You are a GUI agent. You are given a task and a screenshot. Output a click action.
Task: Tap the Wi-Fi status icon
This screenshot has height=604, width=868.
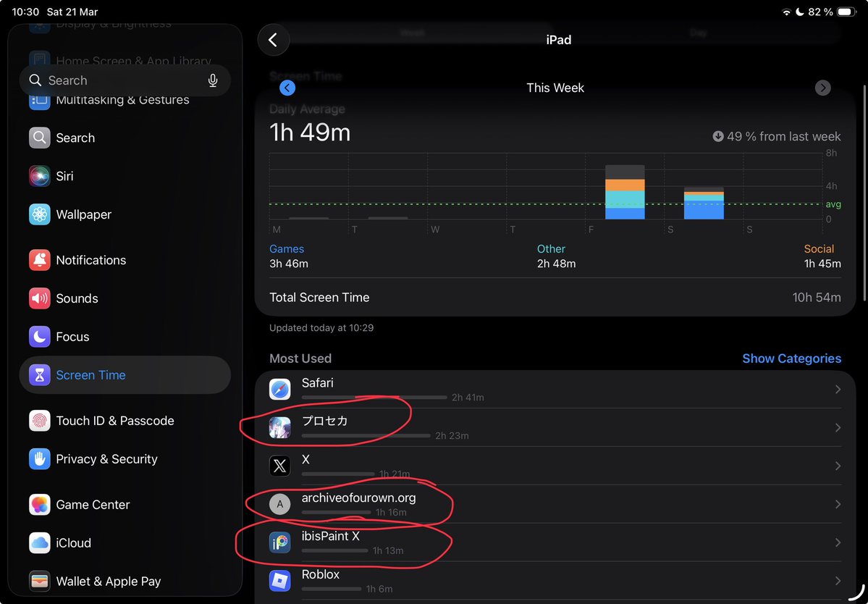tap(786, 12)
